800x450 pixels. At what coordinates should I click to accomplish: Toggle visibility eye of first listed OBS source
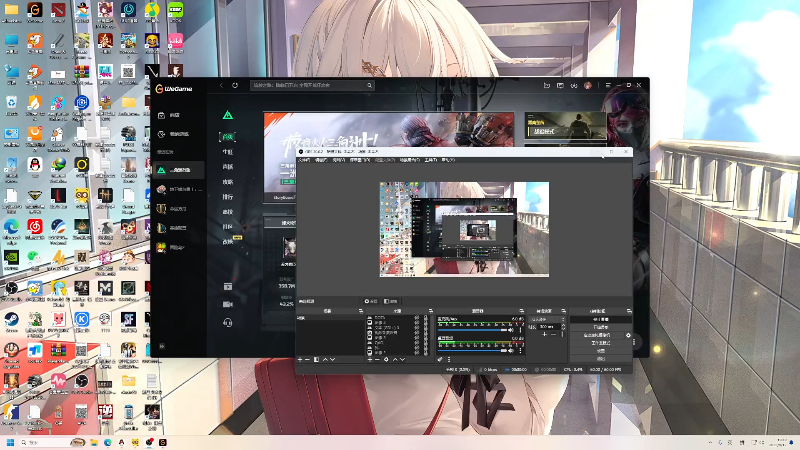pos(417,317)
